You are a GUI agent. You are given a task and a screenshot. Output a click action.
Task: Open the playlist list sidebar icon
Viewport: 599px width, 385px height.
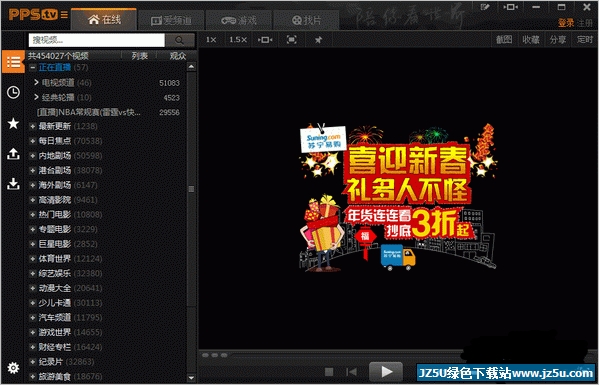coord(13,61)
